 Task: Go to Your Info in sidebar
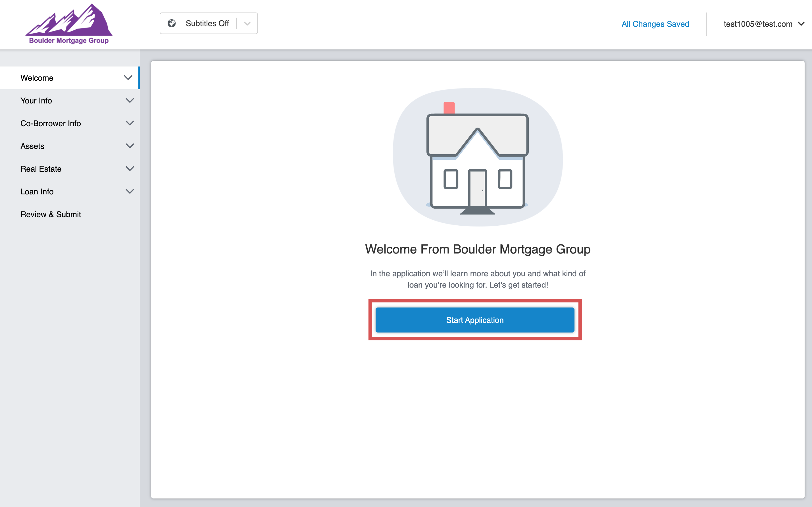36,101
